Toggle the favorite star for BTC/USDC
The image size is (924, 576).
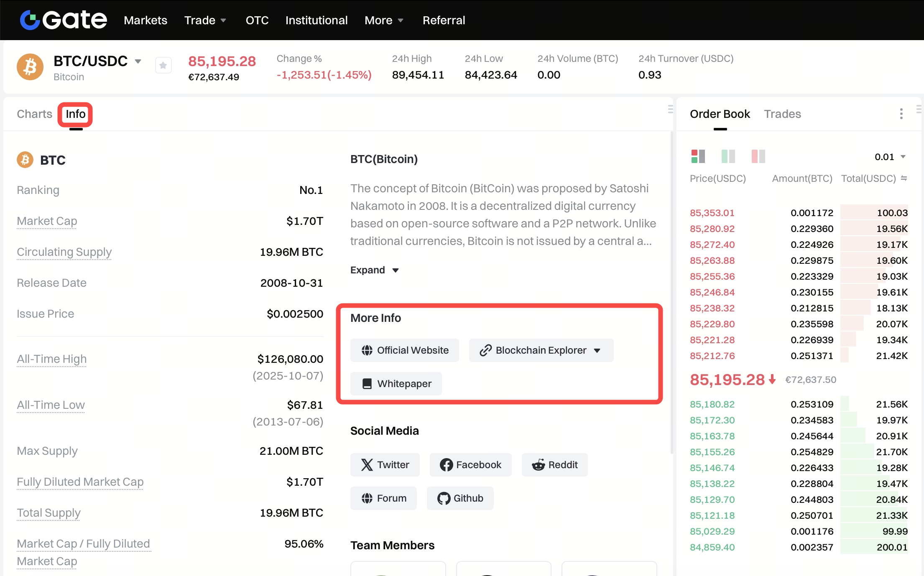pos(163,66)
